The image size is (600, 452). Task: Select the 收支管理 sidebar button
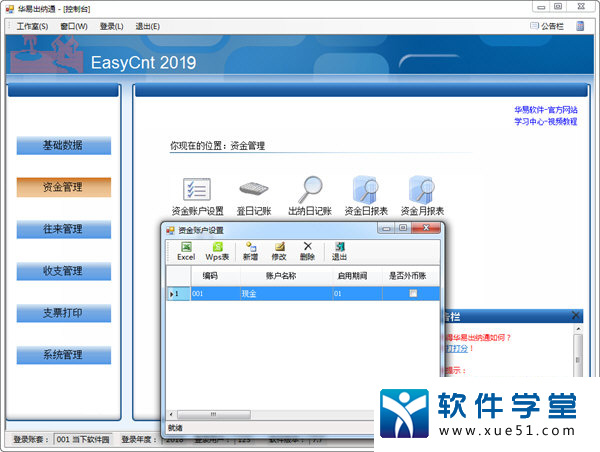pyautogui.click(x=64, y=271)
